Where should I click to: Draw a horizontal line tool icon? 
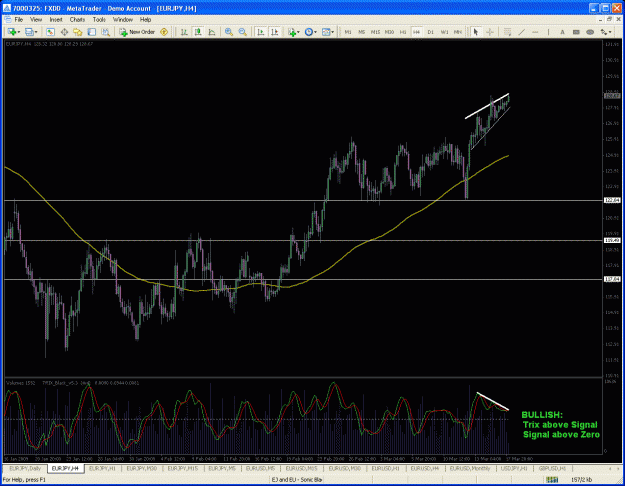point(535,32)
